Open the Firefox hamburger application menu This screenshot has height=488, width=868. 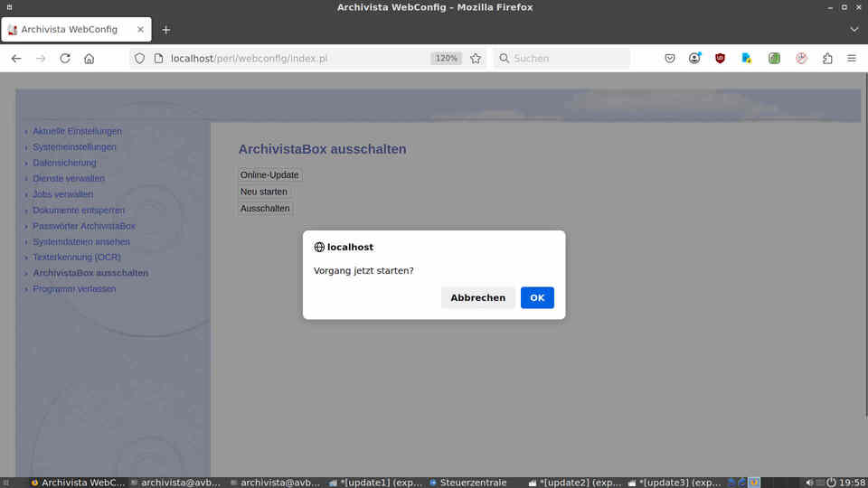tap(852, 58)
